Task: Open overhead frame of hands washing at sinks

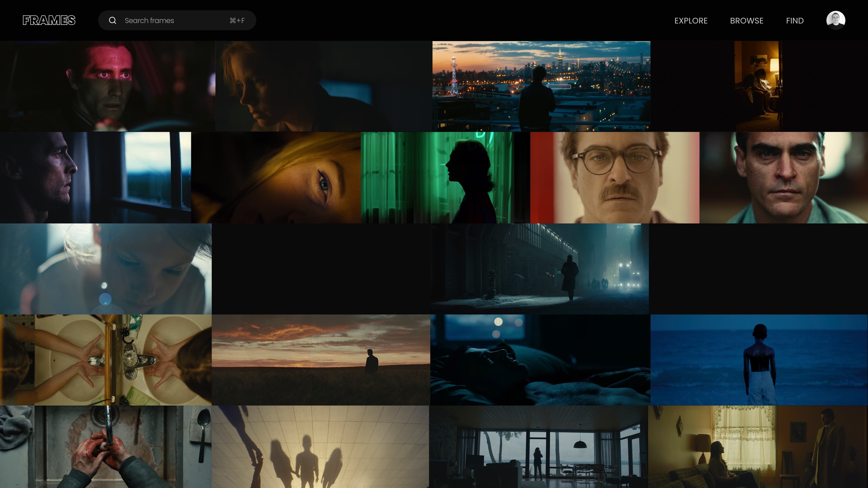Action: (106, 360)
